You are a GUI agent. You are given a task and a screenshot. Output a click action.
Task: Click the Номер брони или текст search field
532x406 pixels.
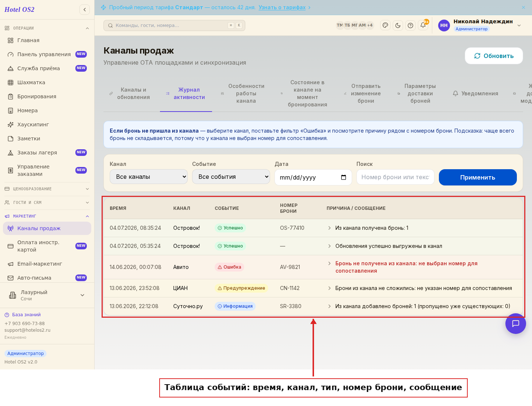(x=395, y=177)
